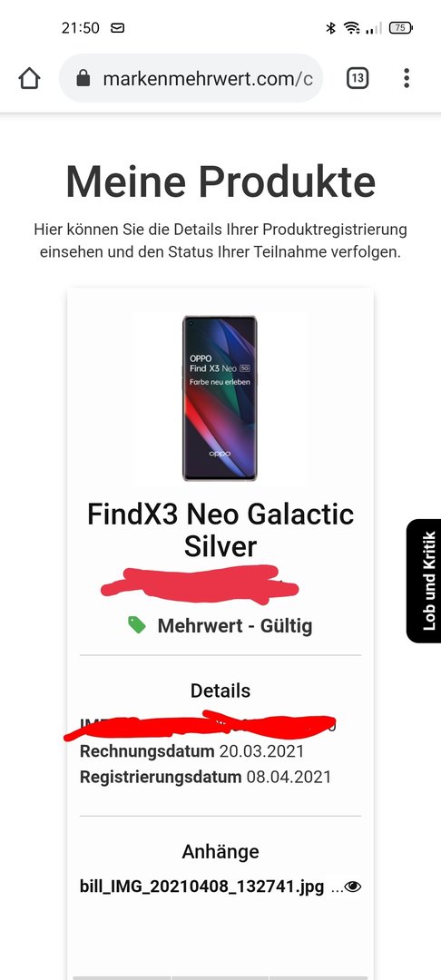The image size is (441, 980).
Task: Toggle the eye preview icon for bill attachment
Action: (x=353, y=887)
